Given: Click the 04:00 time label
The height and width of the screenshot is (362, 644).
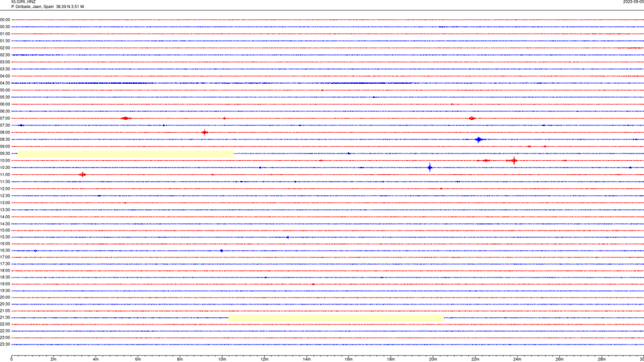Looking at the screenshot, I should (x=5, y=76).
